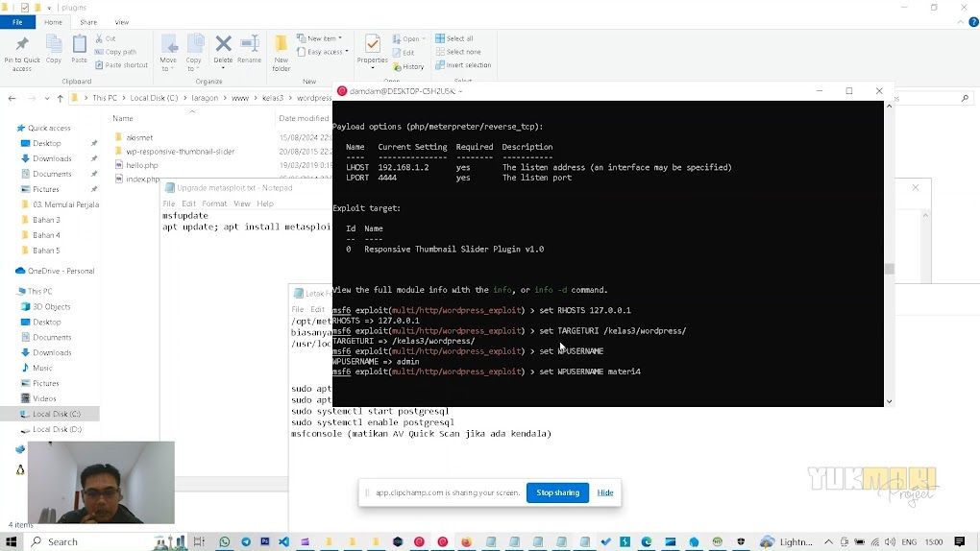Viewport: 980px width, 551px height.
Task: Click Invert selection in ribbon
Action: 463,65
